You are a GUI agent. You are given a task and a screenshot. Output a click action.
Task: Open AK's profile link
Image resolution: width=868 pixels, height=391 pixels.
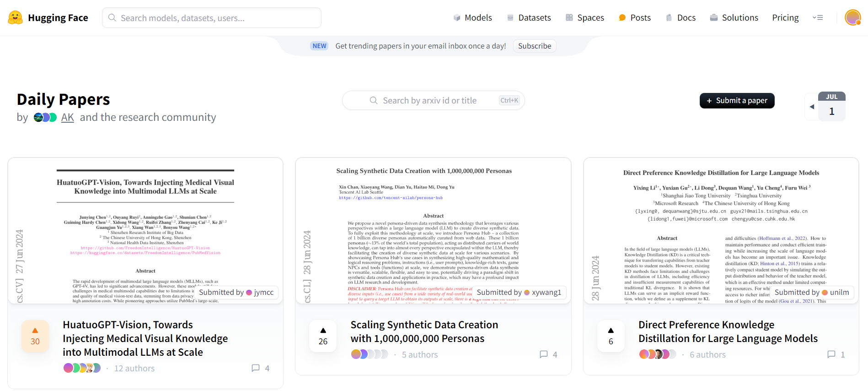click(67, 117)
